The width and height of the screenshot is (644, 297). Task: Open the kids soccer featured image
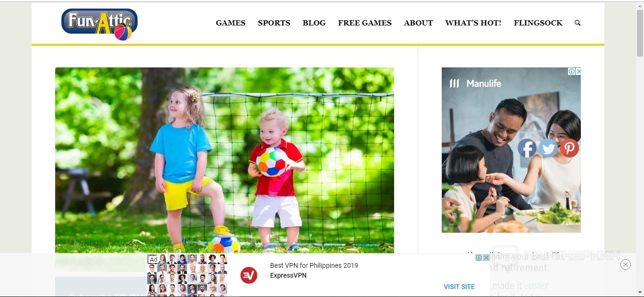224,160
